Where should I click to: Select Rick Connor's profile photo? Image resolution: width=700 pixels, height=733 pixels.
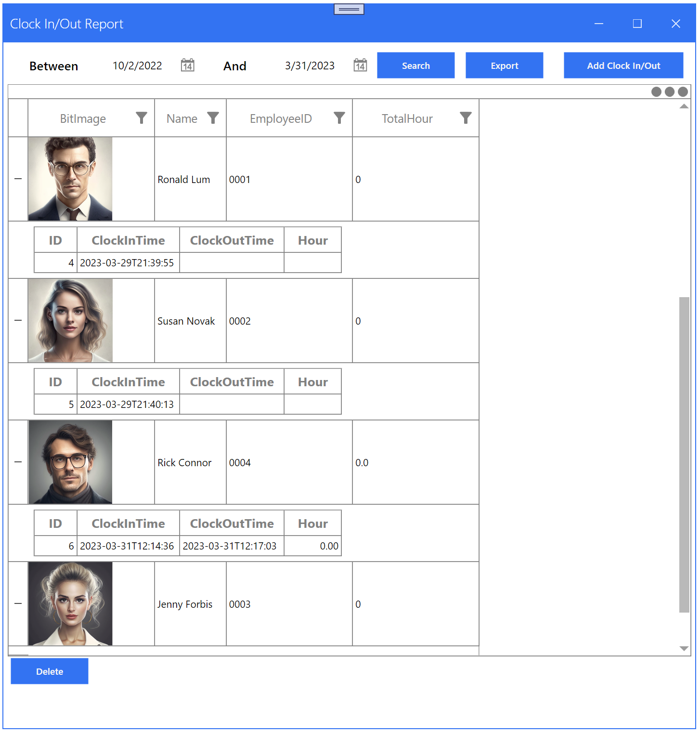[70, 462]
